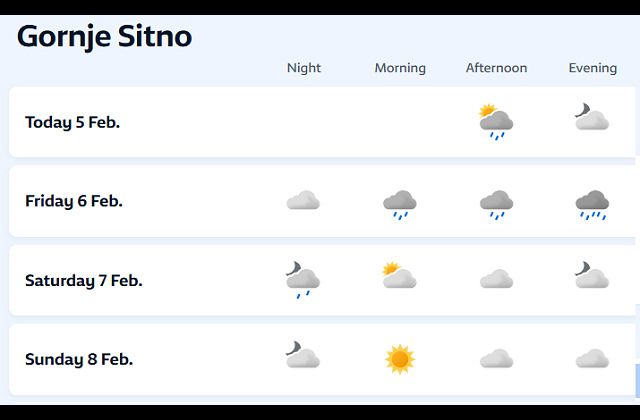This screenshot has height=420, width=640.
Task: Click Today afternoon sun-and-rain icon
Action: click(496, 122)
